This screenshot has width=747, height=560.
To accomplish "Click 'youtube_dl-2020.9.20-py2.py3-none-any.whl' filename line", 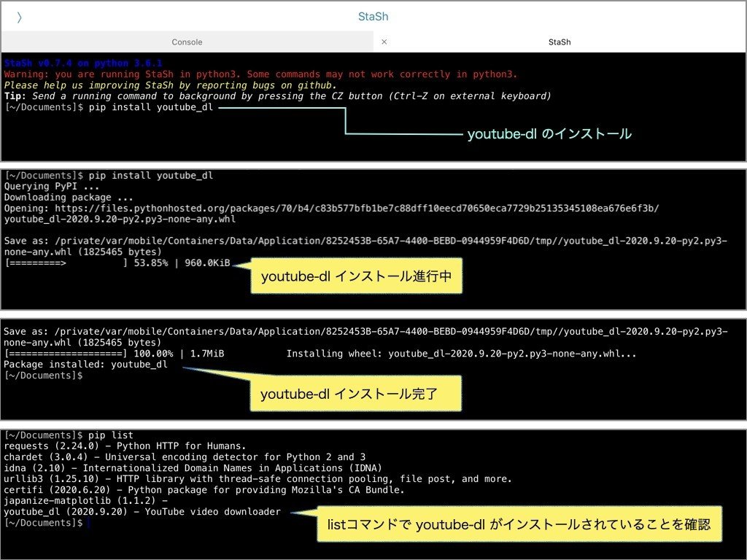I will pos(120,219).
